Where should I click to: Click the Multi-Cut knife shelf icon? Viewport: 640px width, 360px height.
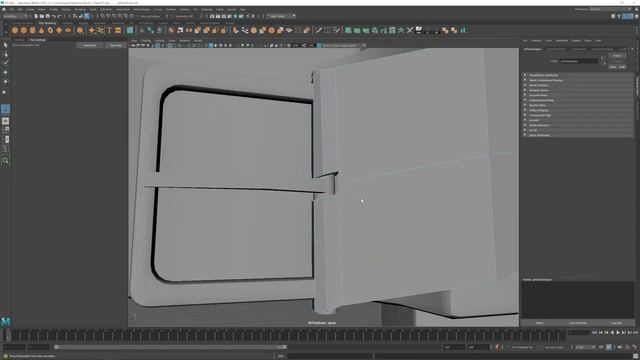click(x=318, y=30)
